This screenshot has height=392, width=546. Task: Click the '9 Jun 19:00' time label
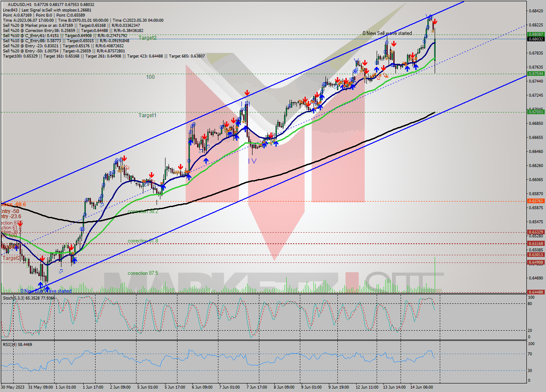click(x=338, y=387)
